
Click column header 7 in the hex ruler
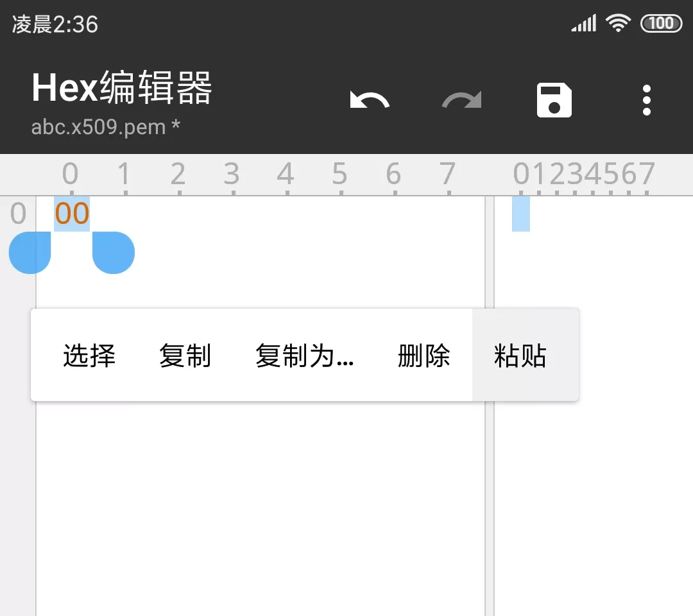coord(447,174)
